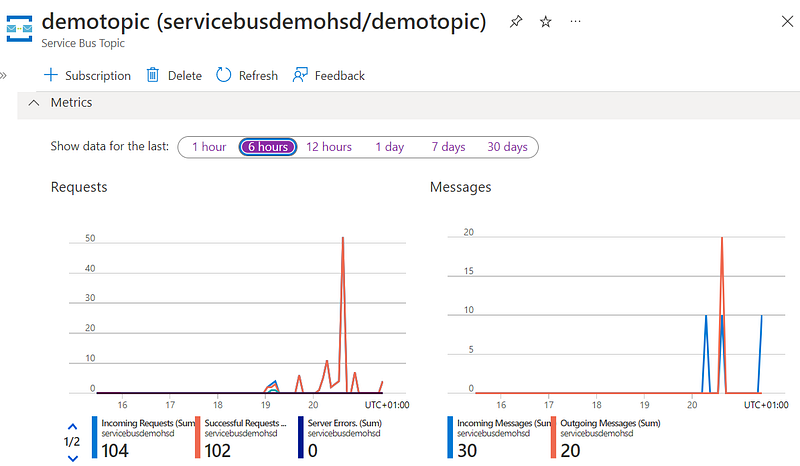This screenshot has height=466, width=800.
Task: Click the demotopic title heading
Action: tap(264, 21)
